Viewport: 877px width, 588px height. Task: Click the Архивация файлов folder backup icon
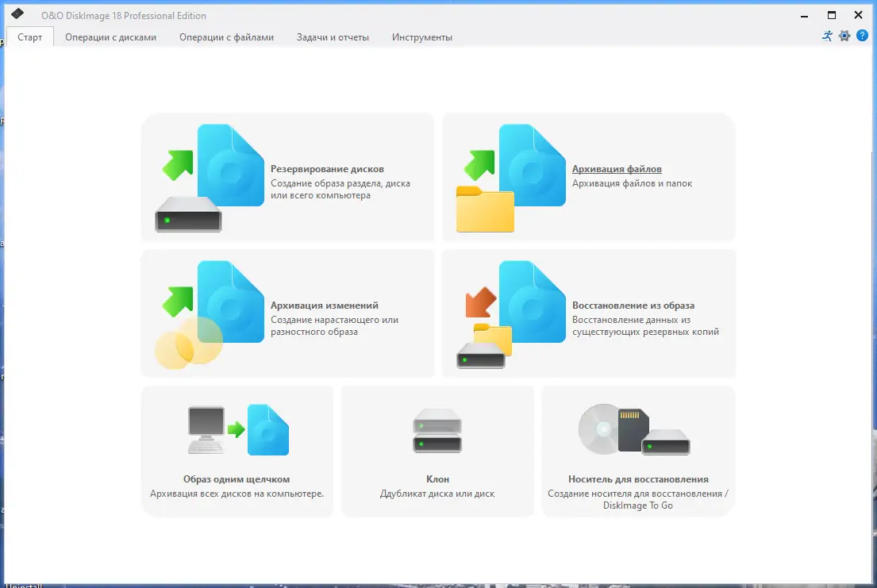tap(511, 178)
